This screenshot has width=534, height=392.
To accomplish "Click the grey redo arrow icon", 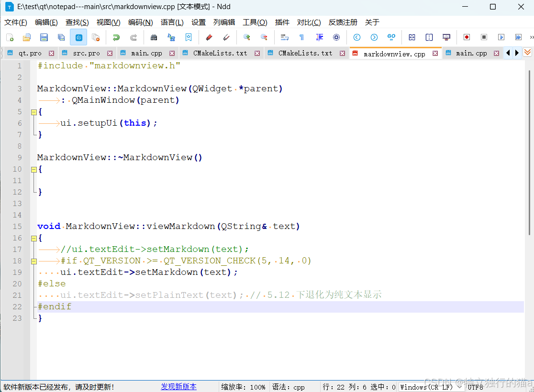I will point(133,37).
